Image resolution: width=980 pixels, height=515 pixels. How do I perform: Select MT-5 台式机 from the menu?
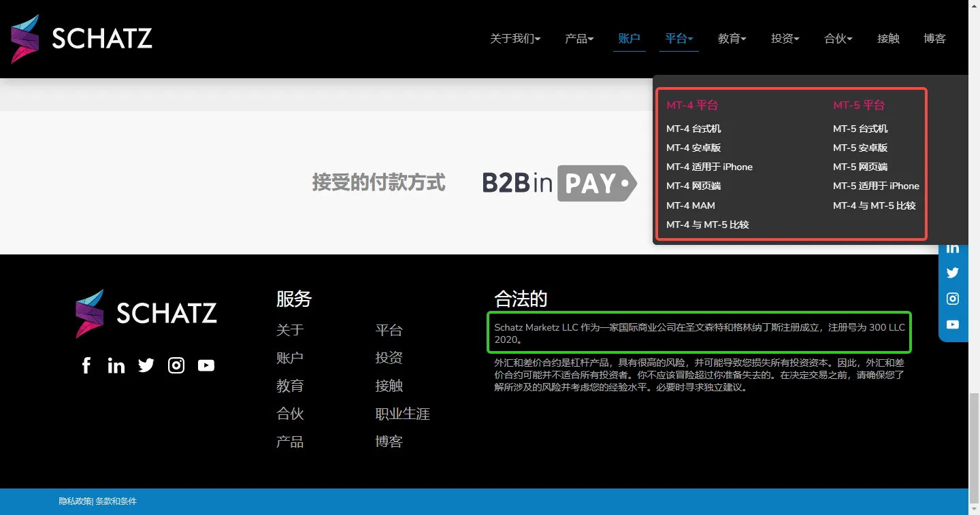(860, 129)
